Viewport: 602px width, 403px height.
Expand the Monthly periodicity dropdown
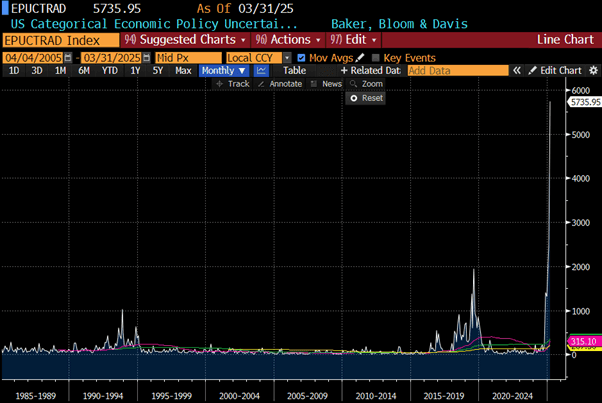click(223, 71)
